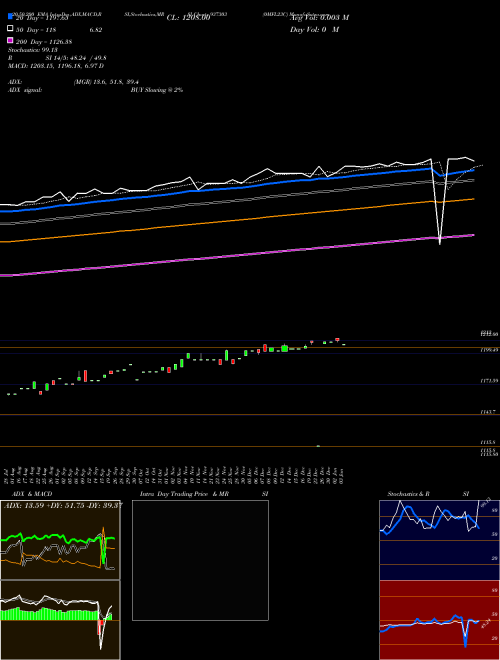Click the white 50 Day EMA legend swatch
The height and width of the screenshot is (660, 500).
(11, 29)
